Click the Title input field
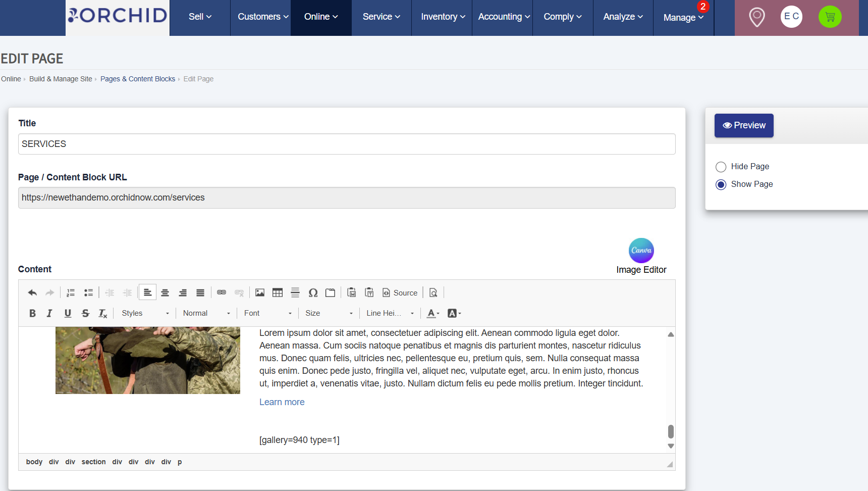 coord(347,144)
